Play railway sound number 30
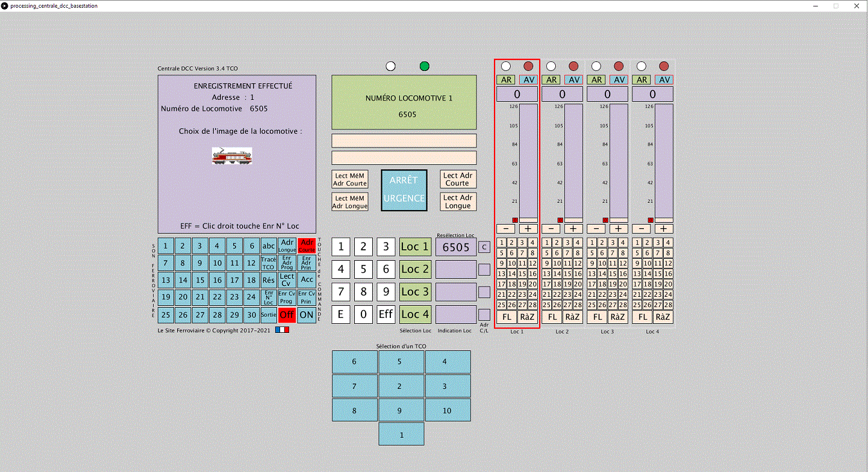The height and width of the screenshot is (472, 868). click(x=251, y=314)
